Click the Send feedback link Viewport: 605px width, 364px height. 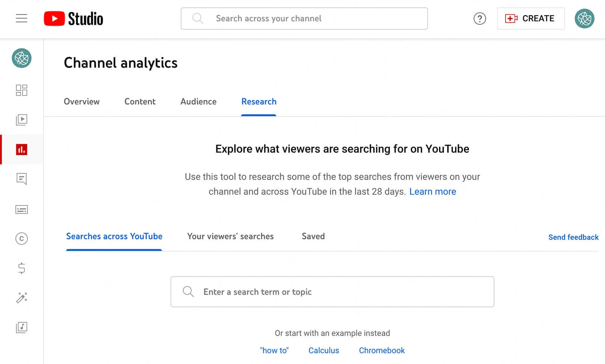pyautogui.click(x=573, y=237)
